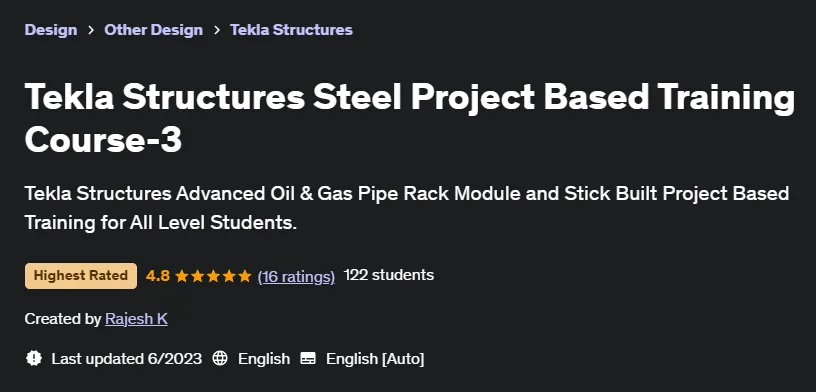
Task: Click the course title heading
Action: [x=410, y=118]
